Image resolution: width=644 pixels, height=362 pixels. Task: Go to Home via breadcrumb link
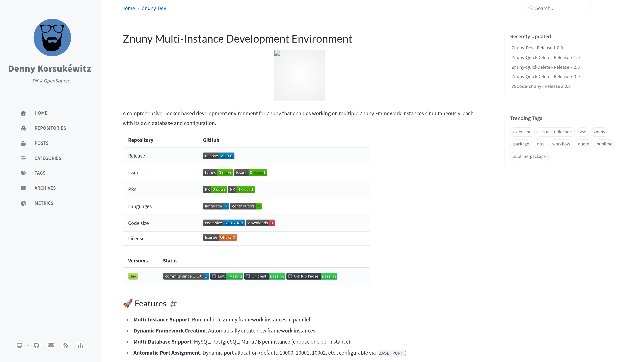[128, 8]
